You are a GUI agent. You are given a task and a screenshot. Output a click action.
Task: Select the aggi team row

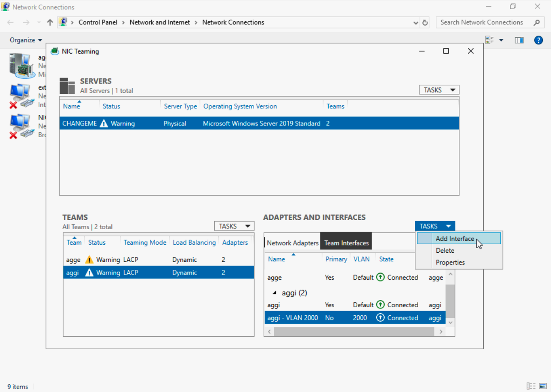(159, 272)
